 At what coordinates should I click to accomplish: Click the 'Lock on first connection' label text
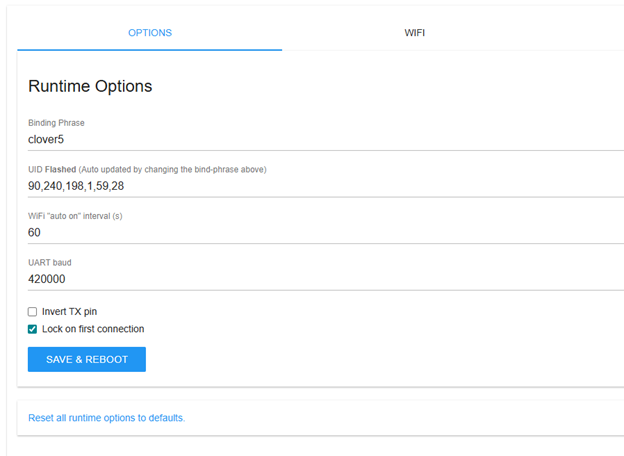click(93, 329)
